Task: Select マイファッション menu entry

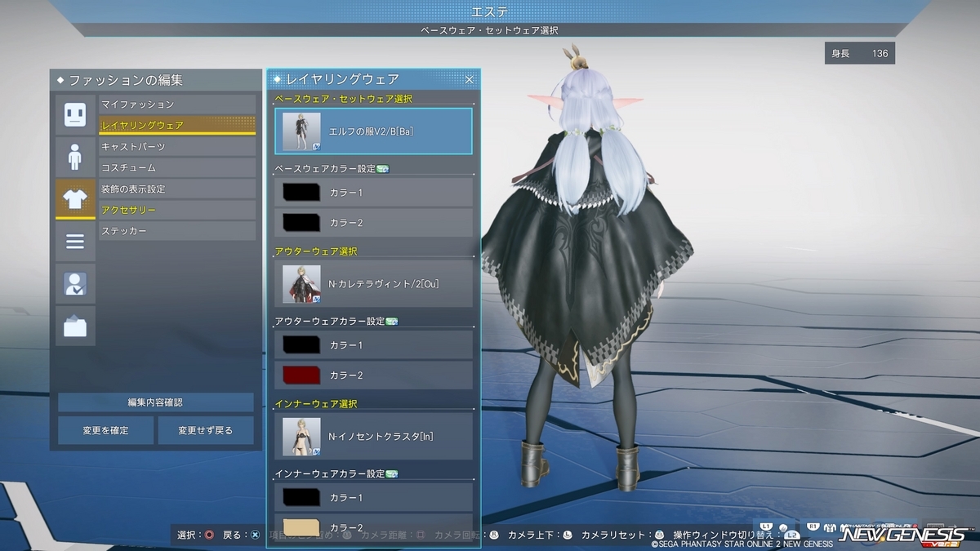Action: pyautogui.click(x=177, y=104)
